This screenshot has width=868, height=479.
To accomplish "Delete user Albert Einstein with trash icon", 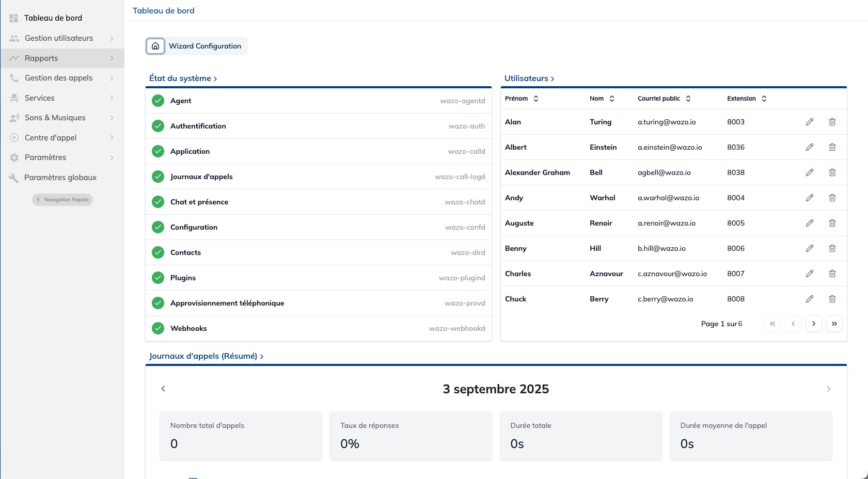I will point(832,147).
